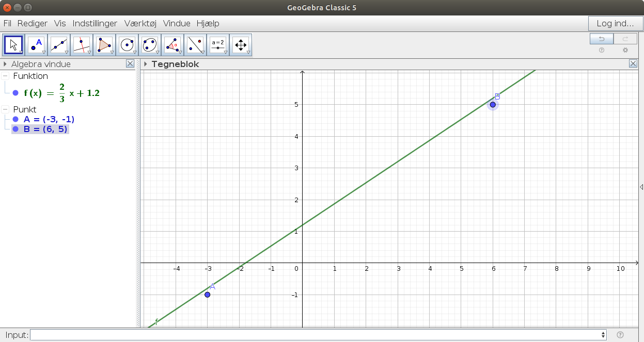Open the Vindue menu
This screenshot has width=644, height=342.
(x=177, y=23)
